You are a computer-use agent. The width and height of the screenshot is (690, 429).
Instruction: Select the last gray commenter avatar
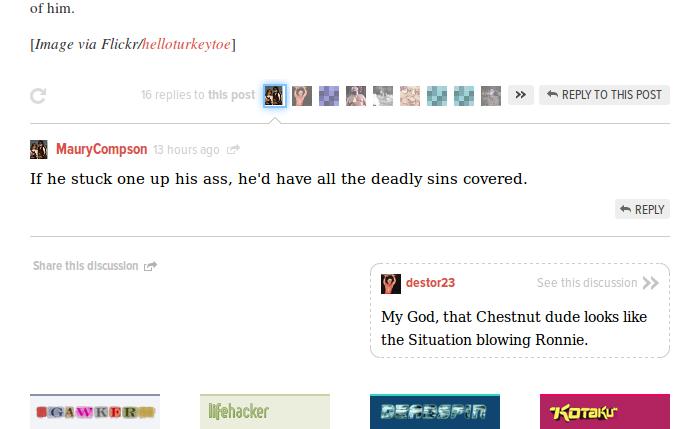click(x=491, y=96)
